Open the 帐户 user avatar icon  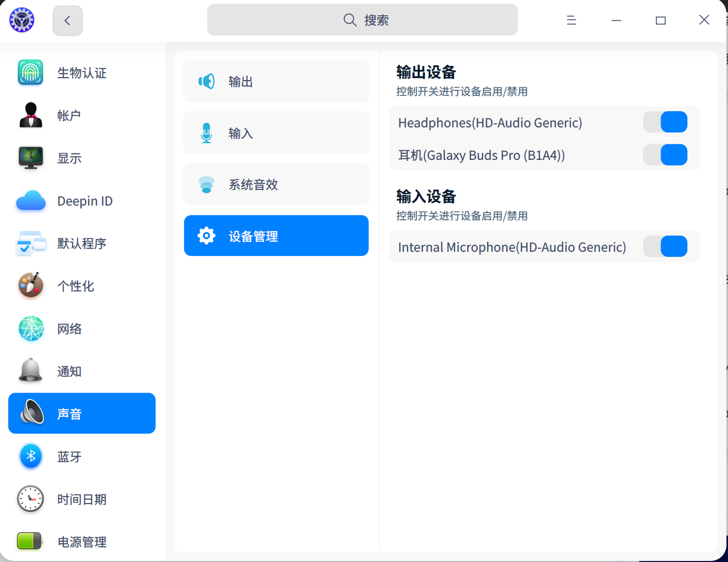(x=30, y=115)
